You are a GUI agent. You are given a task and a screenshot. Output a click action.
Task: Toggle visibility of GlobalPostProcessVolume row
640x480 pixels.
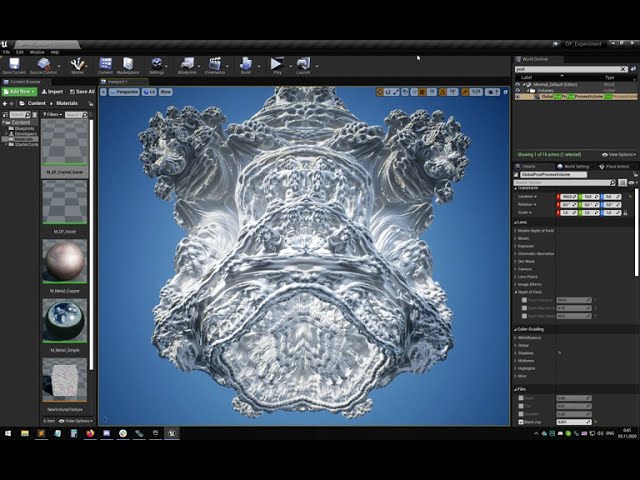point(518,97)
